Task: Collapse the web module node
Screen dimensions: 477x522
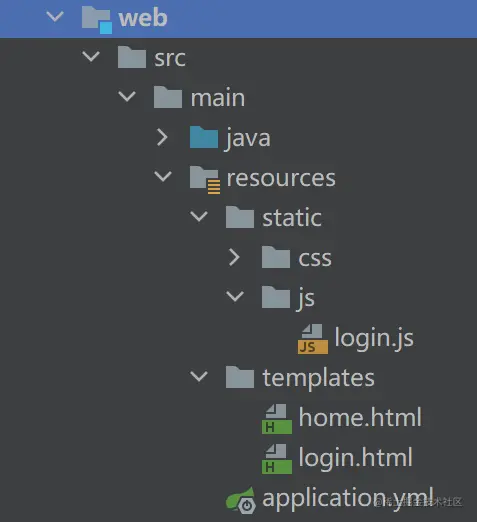Action: pos(55,17)
